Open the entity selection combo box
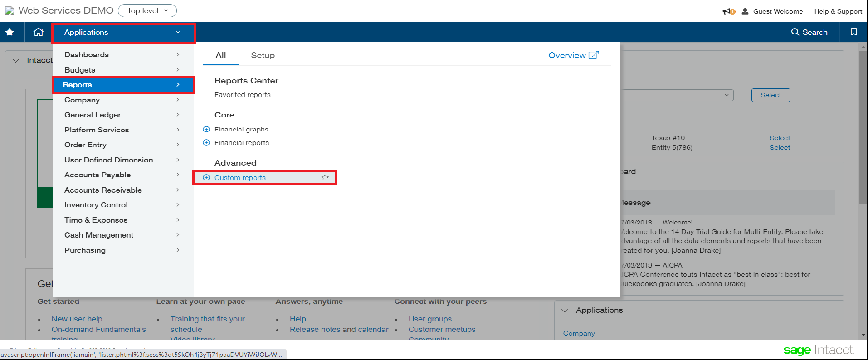 pyautogui.click(x=677, y=95)
